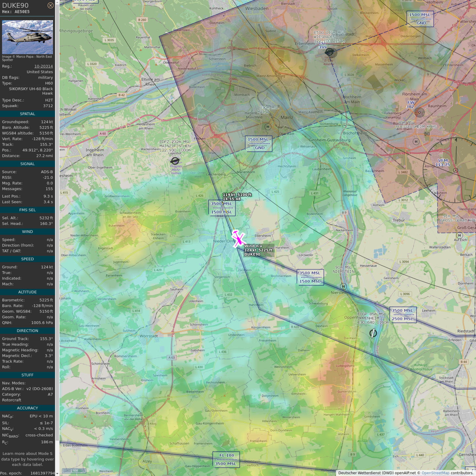
Task: Close the DUKE90 aircraft info panel
Action: pyautogui.click(x=50, y=5)
